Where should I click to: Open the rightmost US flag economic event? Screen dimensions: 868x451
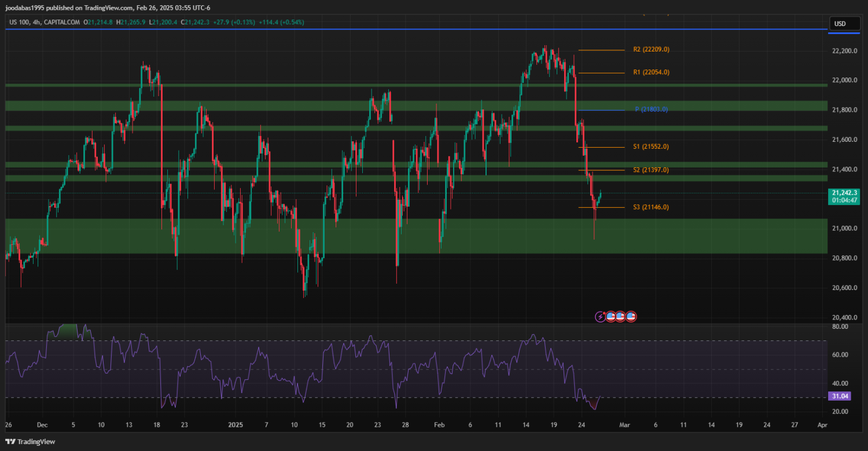click(x=631, y=317)
